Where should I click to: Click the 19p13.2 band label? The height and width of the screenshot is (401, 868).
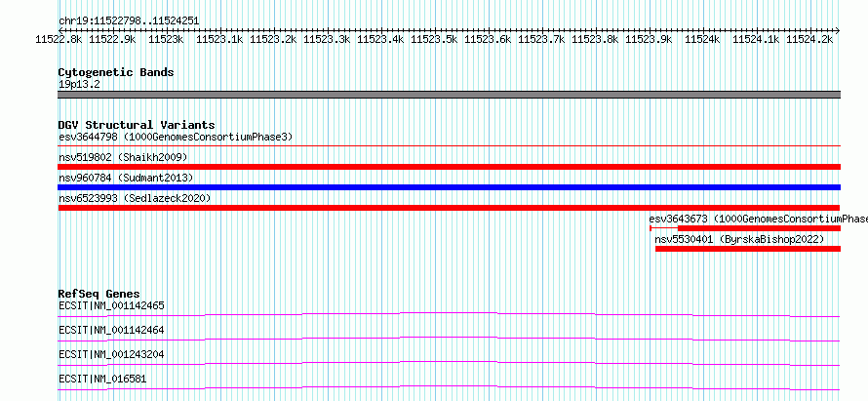(x=79, y=85)
